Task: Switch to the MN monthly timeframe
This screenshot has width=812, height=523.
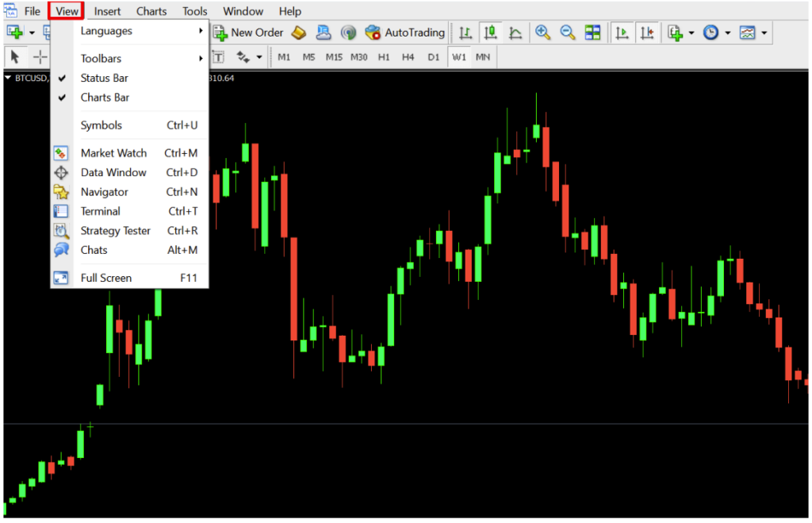Action: (483, 57)
